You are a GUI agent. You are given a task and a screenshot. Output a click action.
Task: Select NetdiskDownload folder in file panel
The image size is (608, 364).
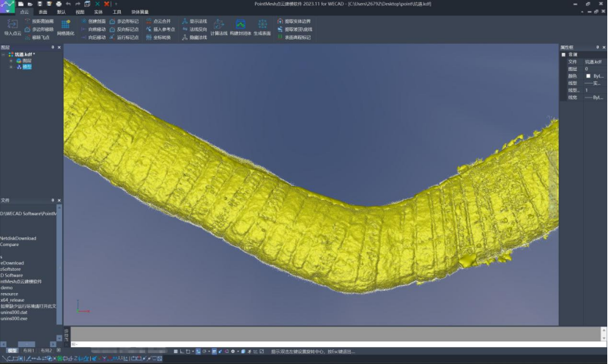click(x=18, y=239)
